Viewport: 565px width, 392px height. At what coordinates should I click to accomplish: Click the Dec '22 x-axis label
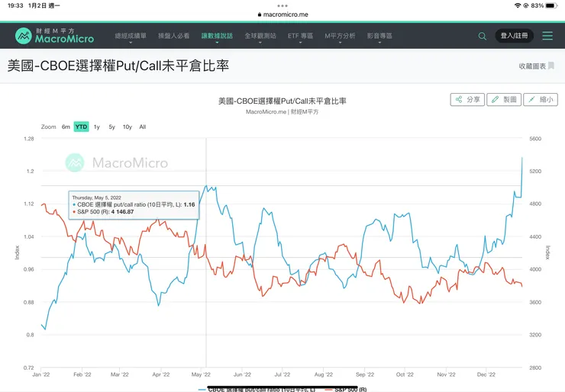click(x=486, y=374)
